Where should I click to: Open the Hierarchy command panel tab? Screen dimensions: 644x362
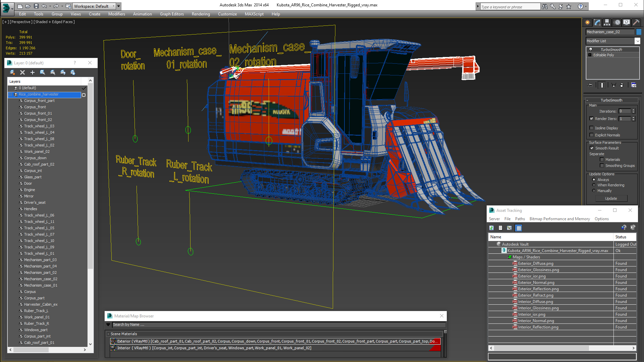[607, 22]
